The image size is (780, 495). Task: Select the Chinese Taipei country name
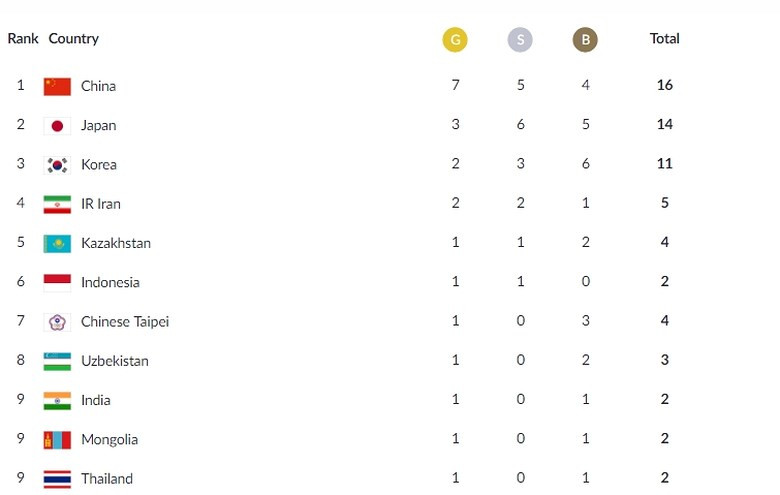click(x=125, y=322)
